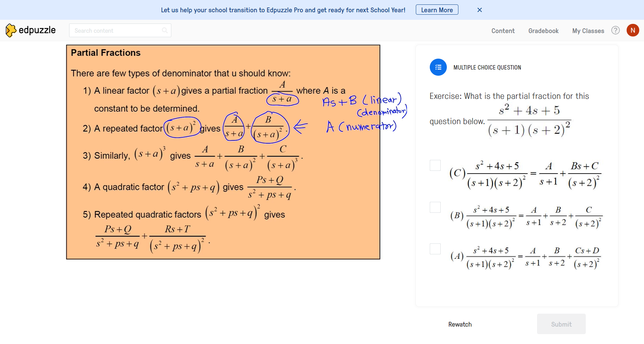
Task: Select answer option B checkbox
Action: (x=435, y=207)
